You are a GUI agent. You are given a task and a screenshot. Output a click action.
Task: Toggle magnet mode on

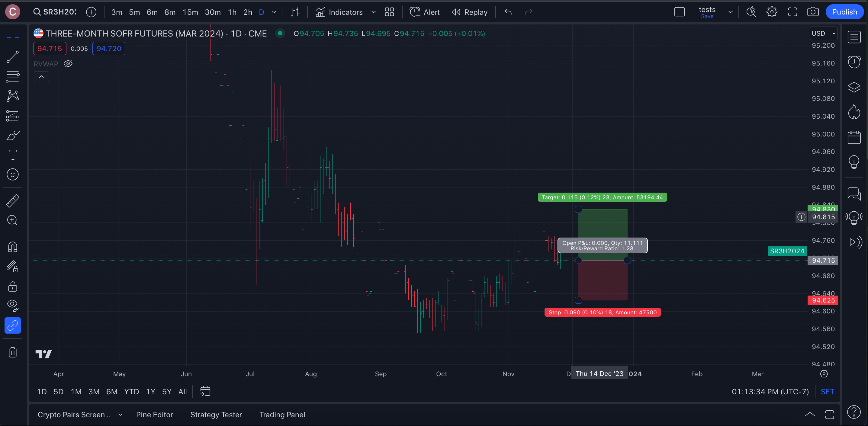[x=12, y=247]
